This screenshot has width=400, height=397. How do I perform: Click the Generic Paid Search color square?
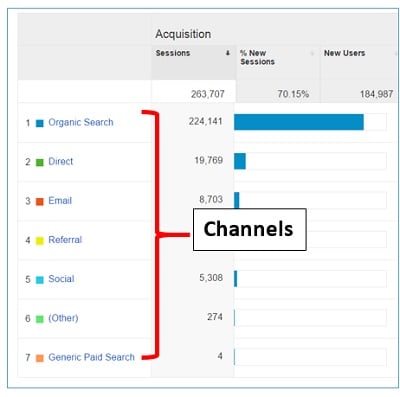(x=40, y=358)
